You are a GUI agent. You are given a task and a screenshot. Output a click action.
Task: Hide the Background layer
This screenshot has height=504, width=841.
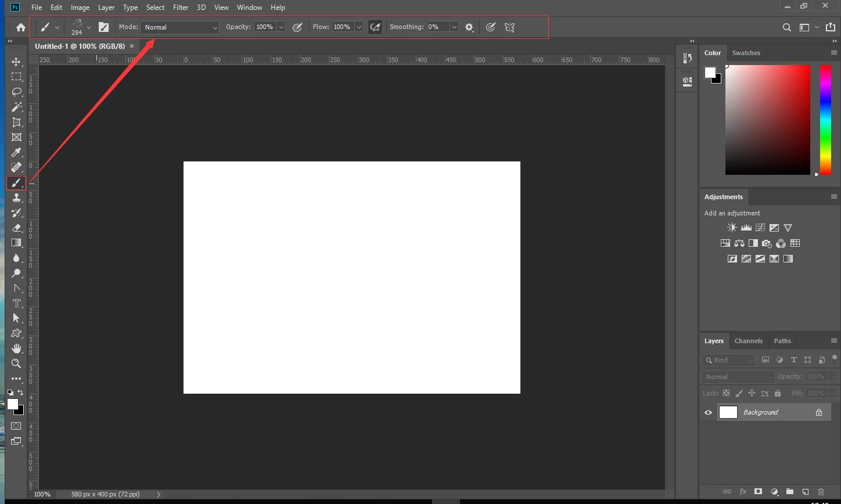708,412
